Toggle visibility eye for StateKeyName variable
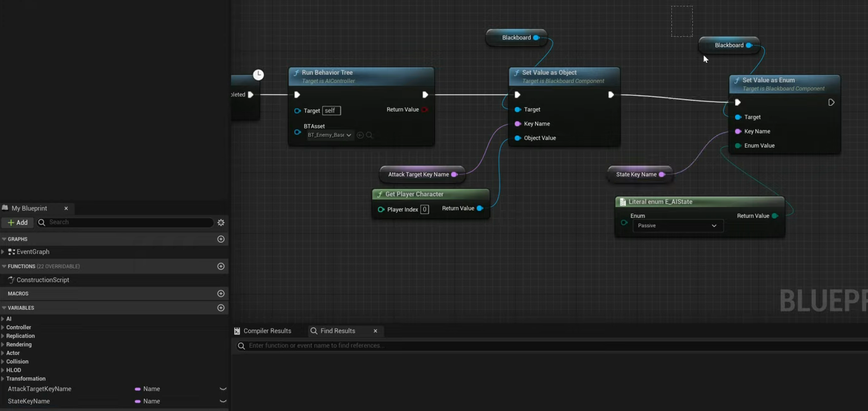Viewport: 868px width, 411px height. [x=223, y=402]
